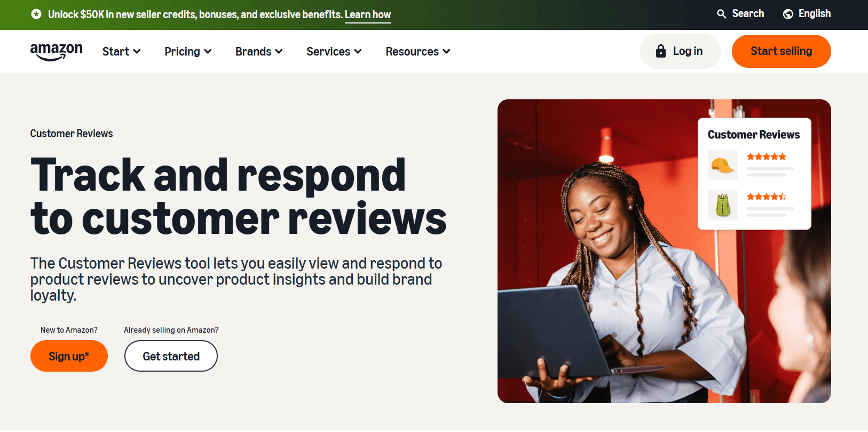Expand the Services menu chevron

(358, 51)
